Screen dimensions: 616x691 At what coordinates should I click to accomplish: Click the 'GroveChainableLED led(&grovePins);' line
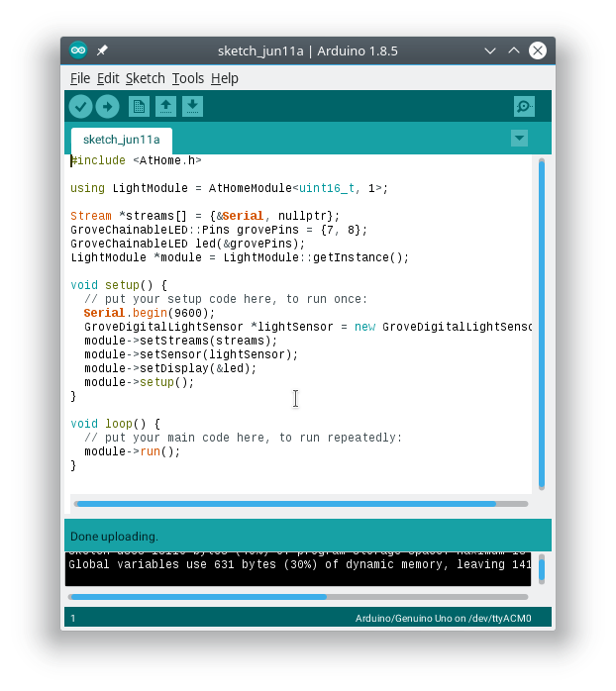188,244
